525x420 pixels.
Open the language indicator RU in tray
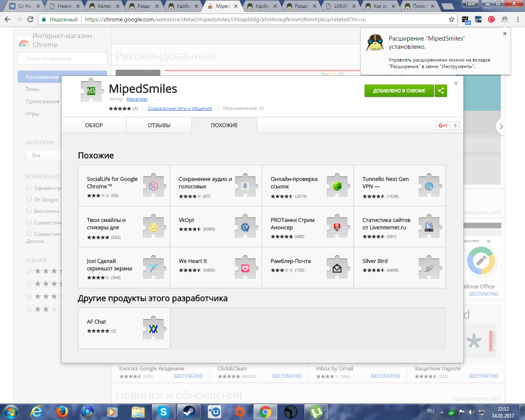tap(431, 411)
